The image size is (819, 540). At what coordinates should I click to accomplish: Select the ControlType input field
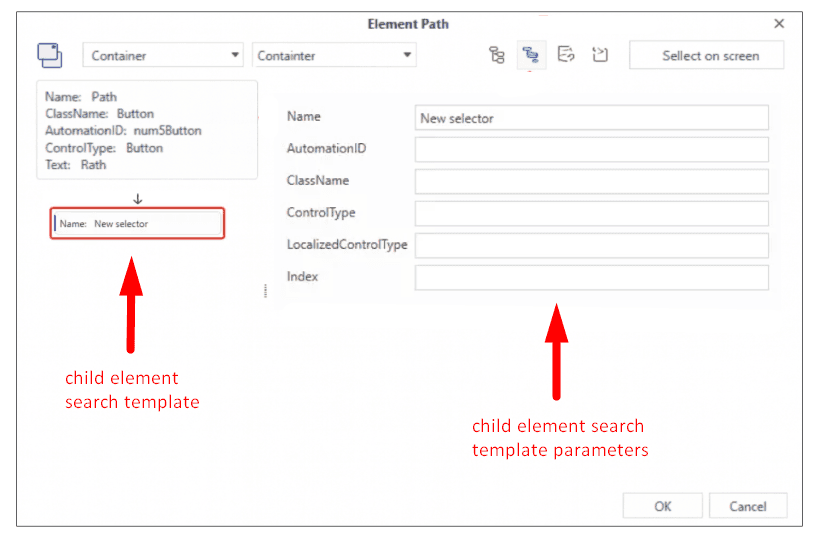591,213
